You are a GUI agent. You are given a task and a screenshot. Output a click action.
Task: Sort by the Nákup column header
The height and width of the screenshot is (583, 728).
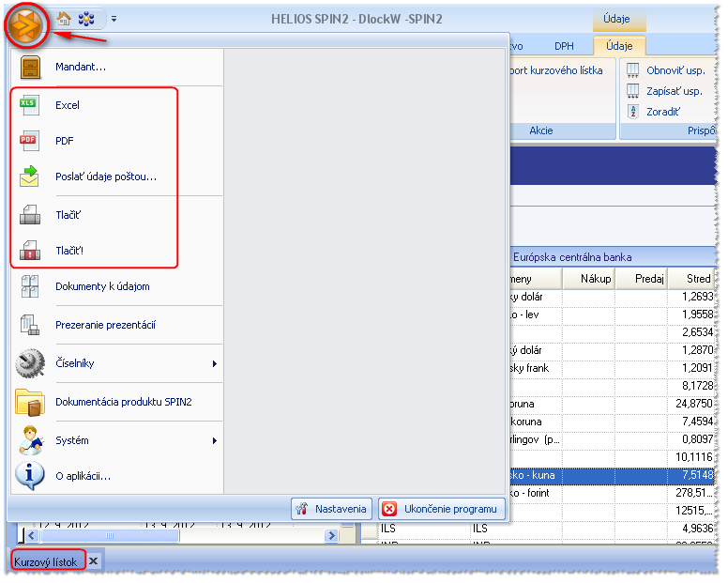click(589, 279)
